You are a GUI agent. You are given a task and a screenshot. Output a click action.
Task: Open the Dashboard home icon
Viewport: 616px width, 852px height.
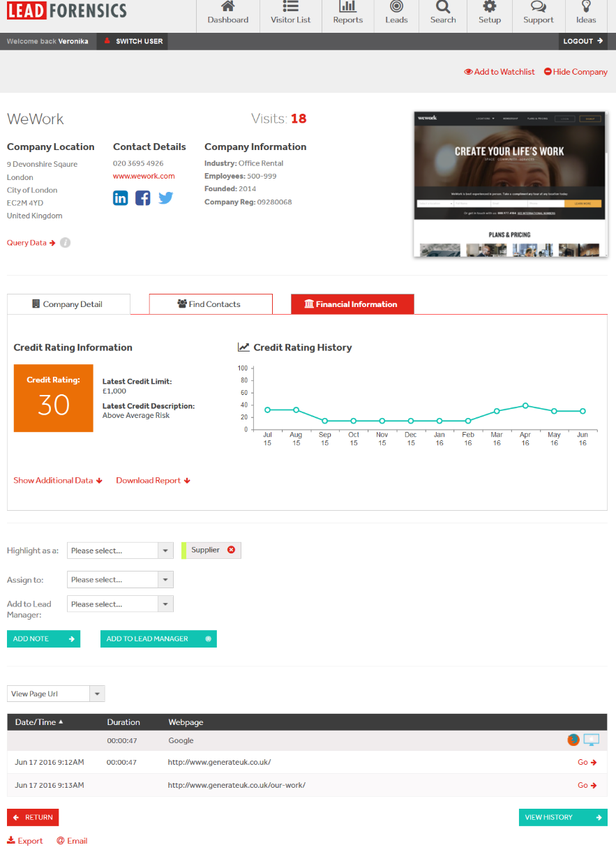(227, 7)
